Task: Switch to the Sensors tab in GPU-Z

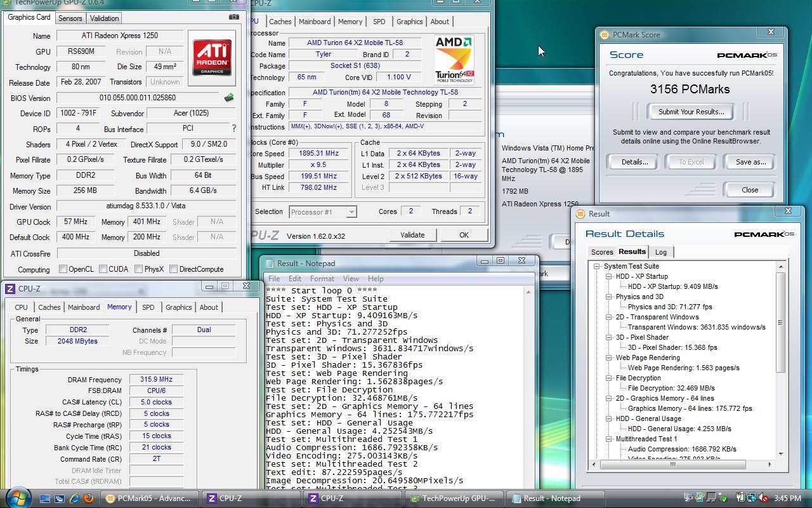Action: coord(70,18)
